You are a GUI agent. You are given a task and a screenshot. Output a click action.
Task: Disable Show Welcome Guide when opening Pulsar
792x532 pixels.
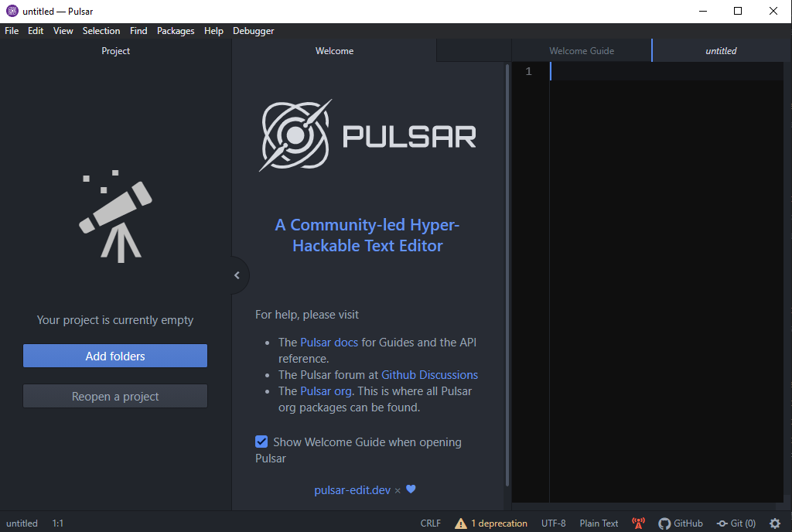[261, 442]
